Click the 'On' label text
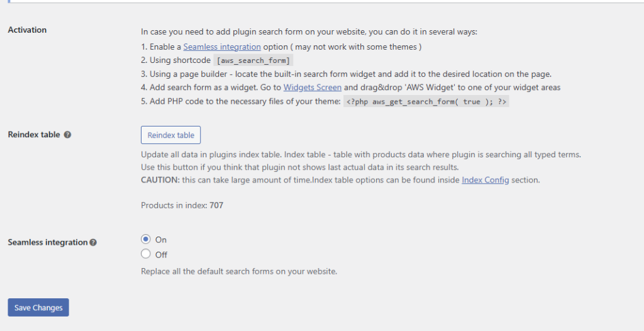644x331 pixels. click(x=161, y=240)
